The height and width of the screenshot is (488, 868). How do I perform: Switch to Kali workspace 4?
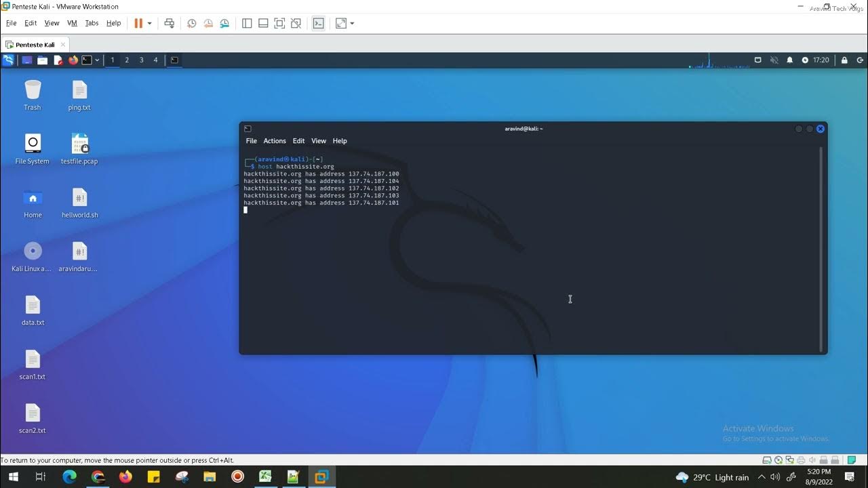click(155, 60)
